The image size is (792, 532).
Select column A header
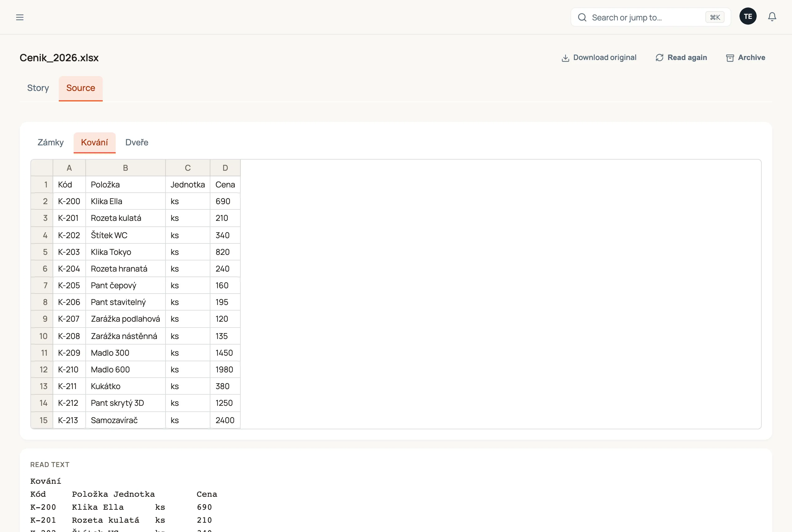[69, 168]
